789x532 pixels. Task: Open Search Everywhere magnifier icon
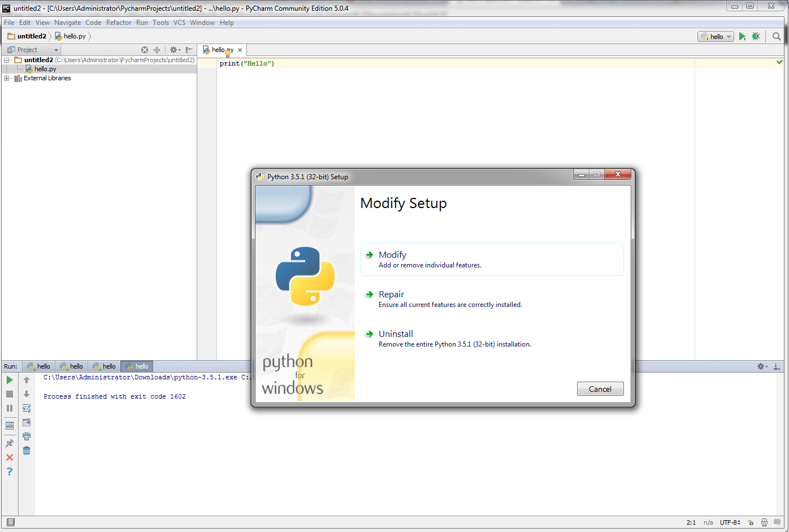(x=776, y=36)
